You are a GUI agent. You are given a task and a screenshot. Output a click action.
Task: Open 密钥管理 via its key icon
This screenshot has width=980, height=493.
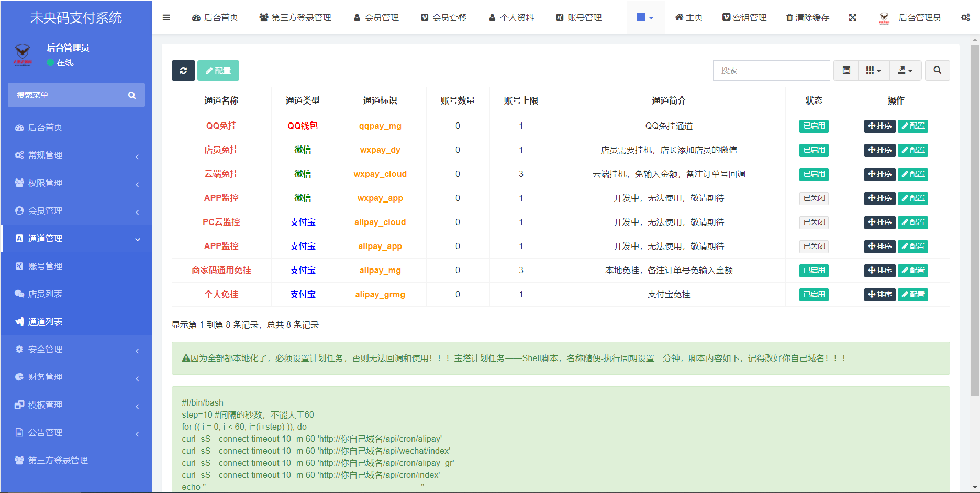click(x=744, y=17)
